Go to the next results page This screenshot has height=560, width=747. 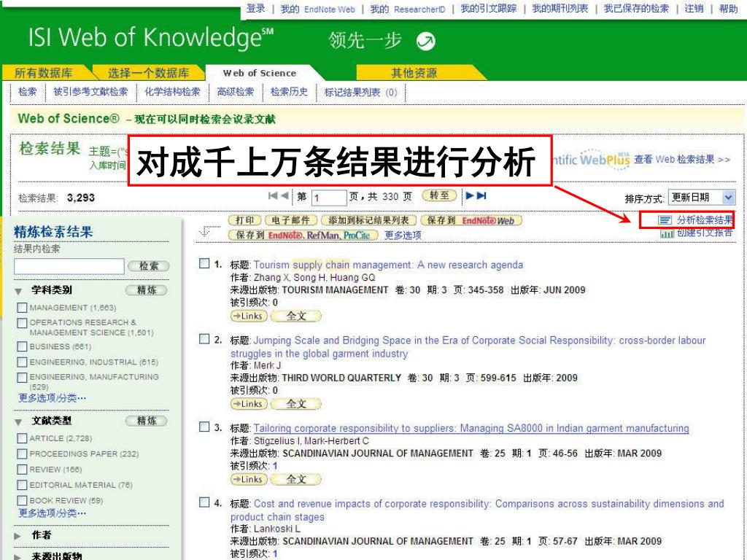tap(470, 195)
